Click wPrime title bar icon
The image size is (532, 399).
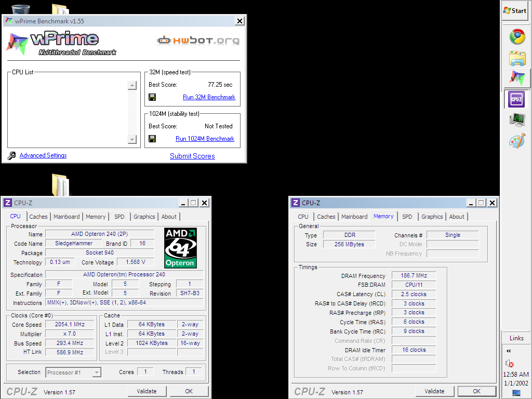[9, 21]
